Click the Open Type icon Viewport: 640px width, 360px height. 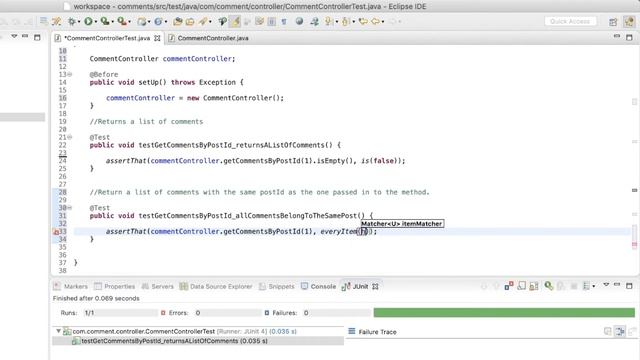click(x=178, y=21)
